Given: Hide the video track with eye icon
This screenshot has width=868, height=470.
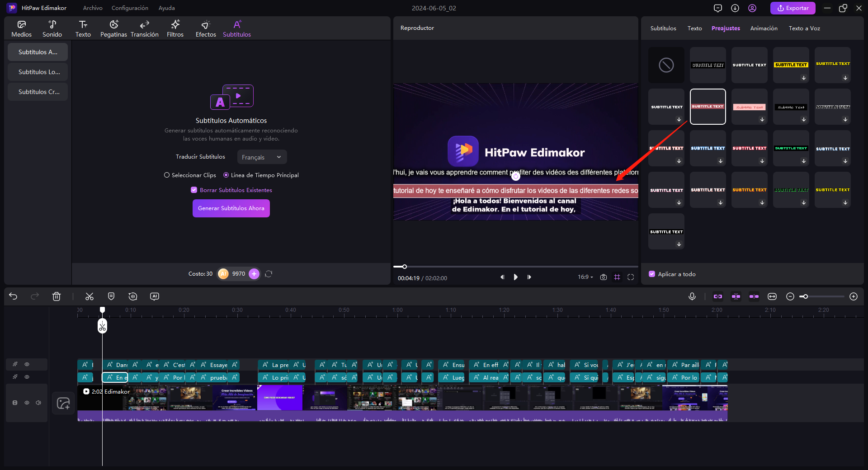Looking at the screenshot, I should 27,403.
